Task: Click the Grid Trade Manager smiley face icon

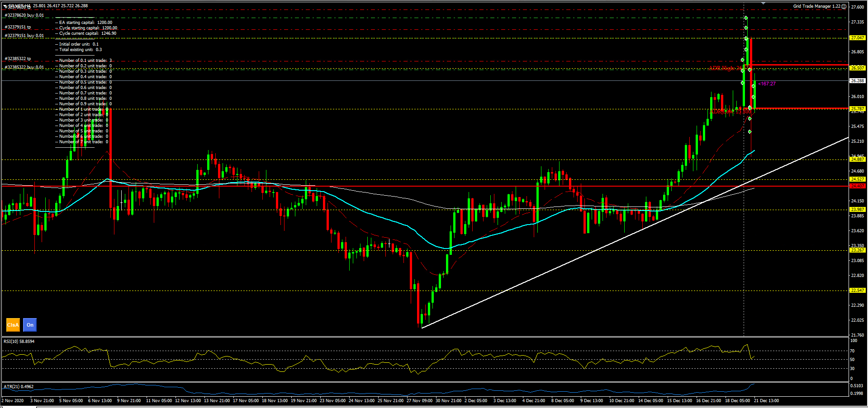Action: (x=844, y=6)
